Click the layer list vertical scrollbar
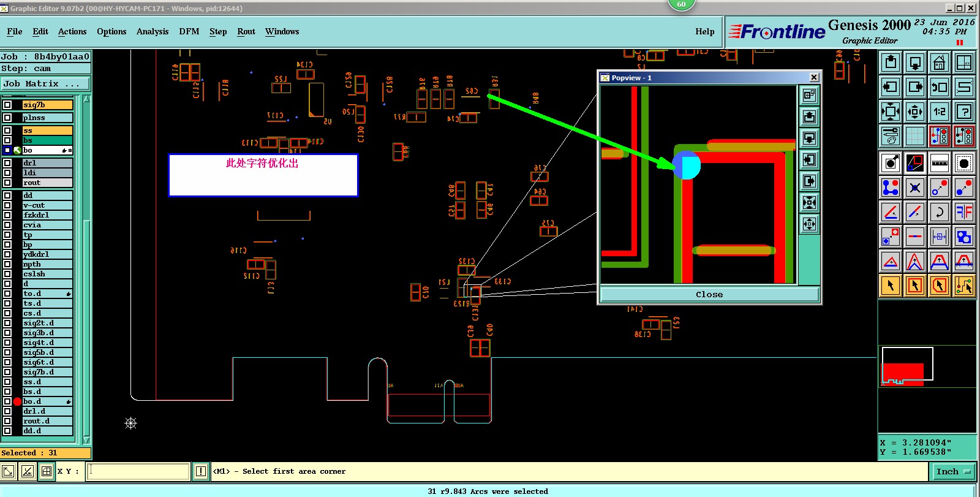The height and width of the screenshot is (497, 980). pyautogui.click(x=86, y=270)
